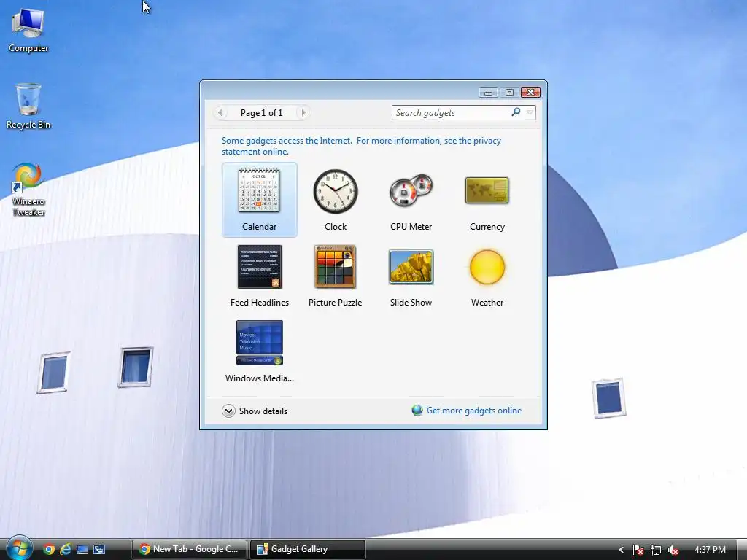
Task: Select the CPU Meter gadget icon
Action: pyautogui.click(x=411, y=190)
